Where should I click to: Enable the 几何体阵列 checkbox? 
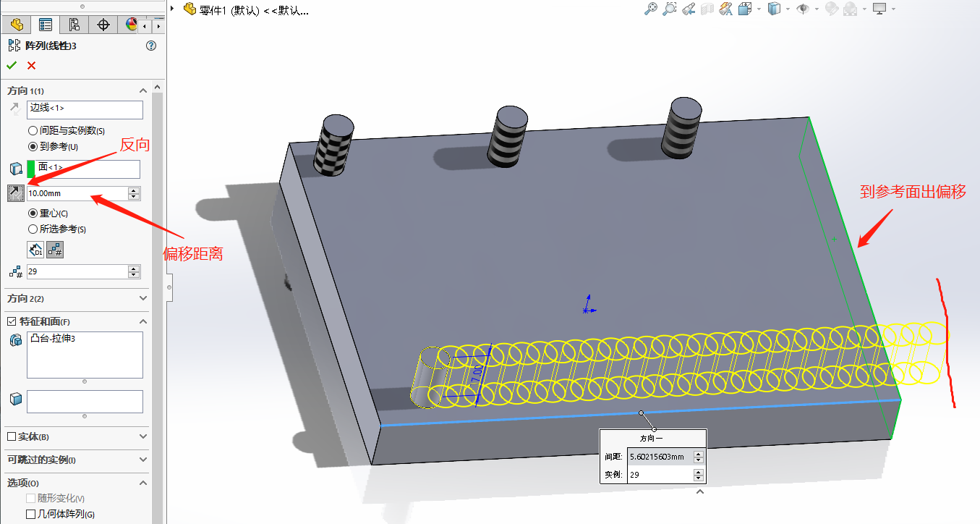30,515
